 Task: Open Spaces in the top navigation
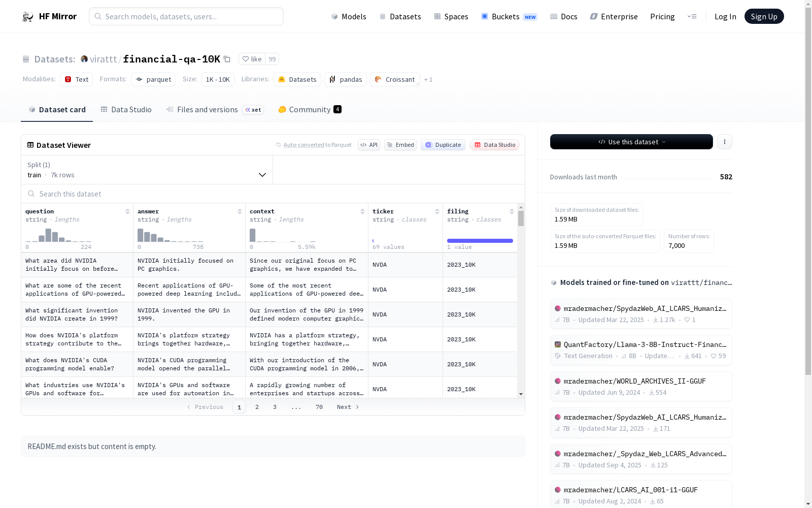(x=451, y=17)
